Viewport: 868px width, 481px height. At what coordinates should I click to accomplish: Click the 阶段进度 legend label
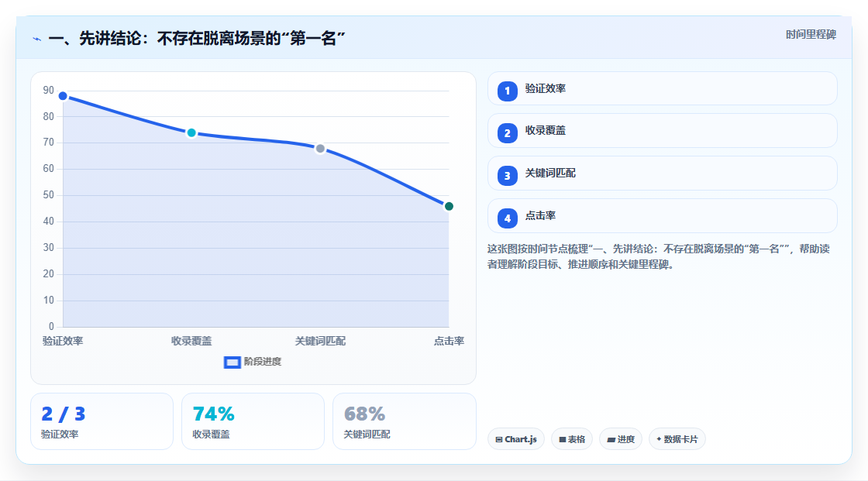(263, 362)
